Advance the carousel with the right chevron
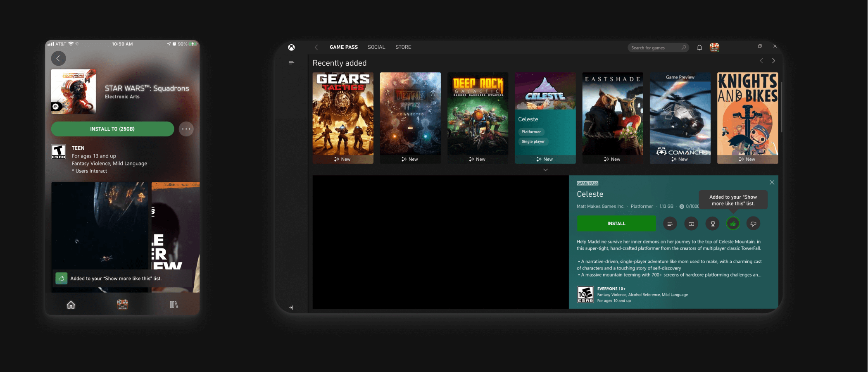This screenshot has height=372, width=868. coord(773,60)
